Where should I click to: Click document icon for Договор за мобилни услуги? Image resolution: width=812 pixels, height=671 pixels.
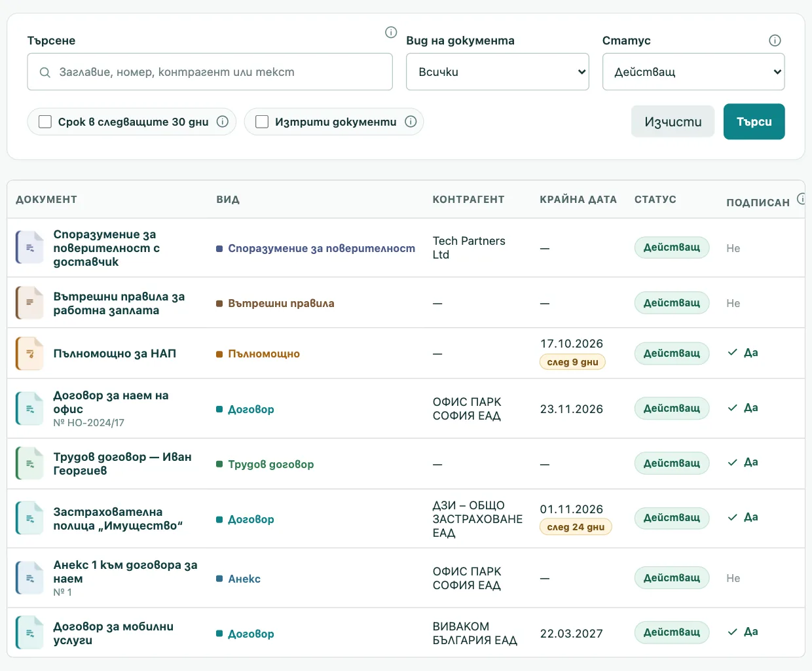(29, 633)
